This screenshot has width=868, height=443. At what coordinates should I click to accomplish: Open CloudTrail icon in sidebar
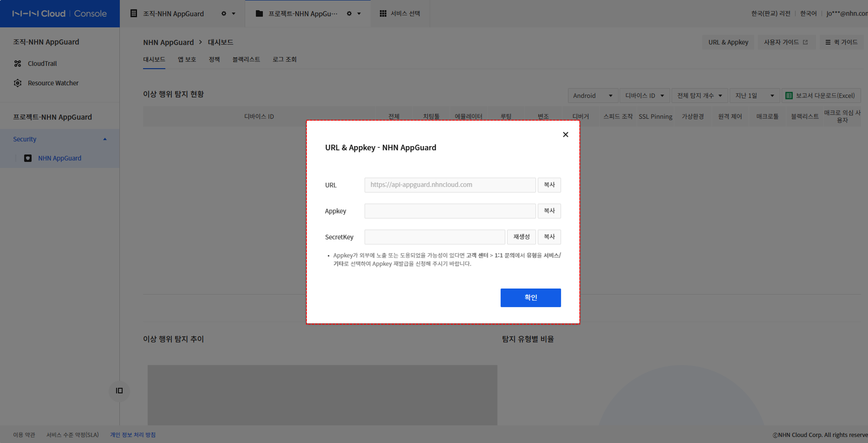click(x=18, y=63)
